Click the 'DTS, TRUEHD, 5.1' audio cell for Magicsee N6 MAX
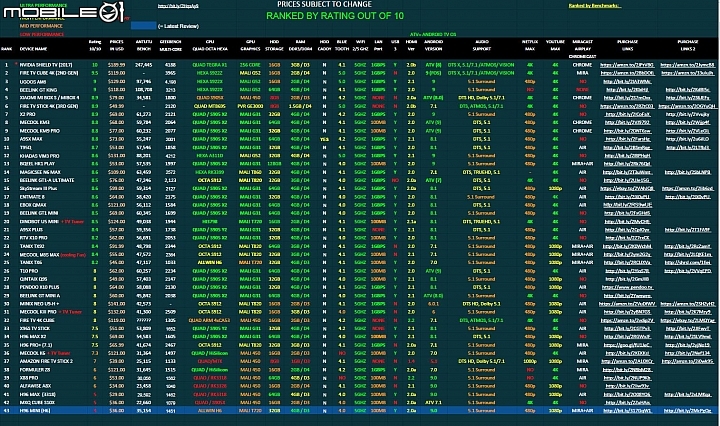Screen dimensions: 720x426 pyautogui.click(x=481, y=172)
